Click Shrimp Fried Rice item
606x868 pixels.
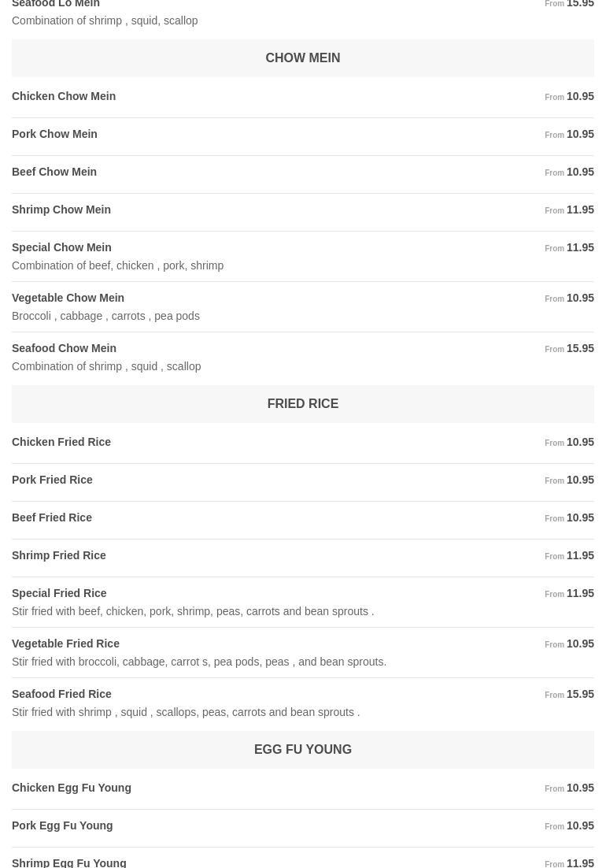tap(59, 555)
